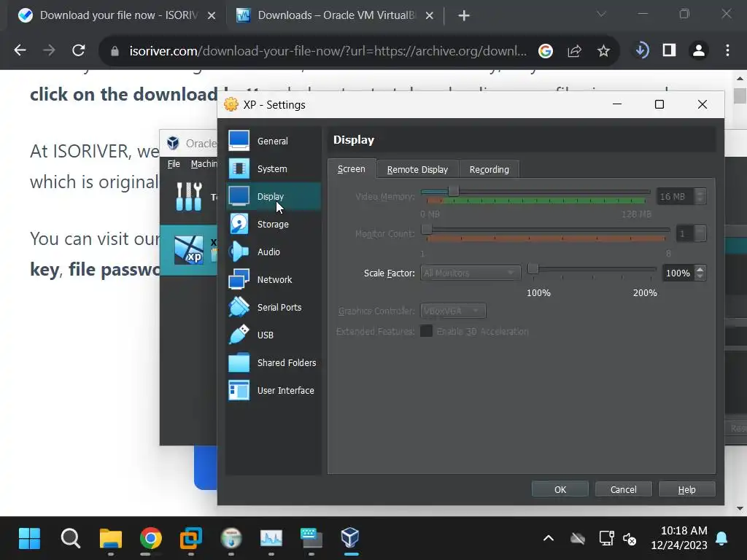
Task: Select the Display monitor icon
Action: point(239,196)
